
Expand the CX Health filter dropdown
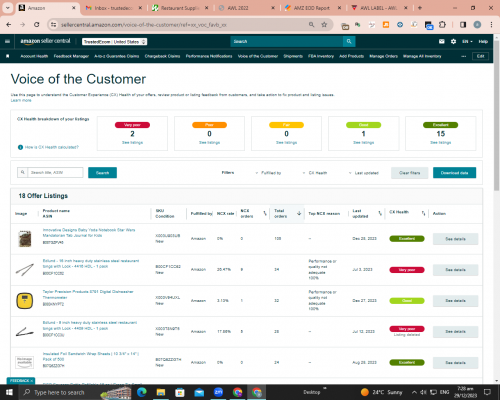(x=315, y=173)
